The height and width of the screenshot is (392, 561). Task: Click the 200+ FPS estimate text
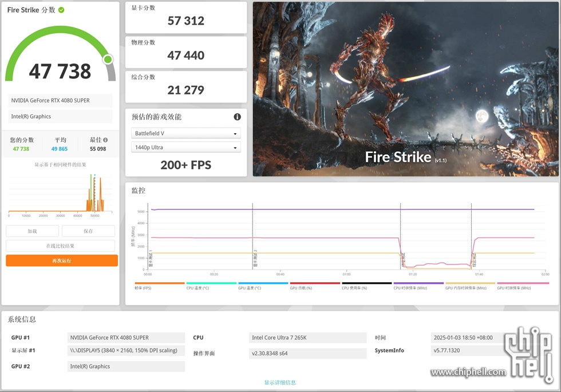click(x=185, y=165)
